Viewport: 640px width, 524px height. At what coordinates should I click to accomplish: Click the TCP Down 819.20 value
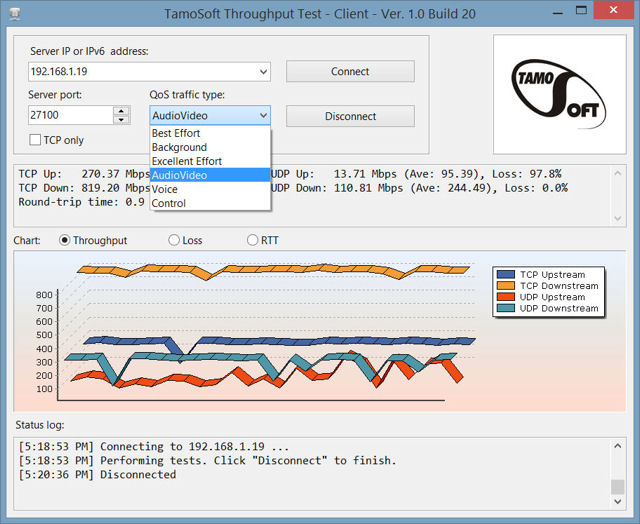point(100,188)
